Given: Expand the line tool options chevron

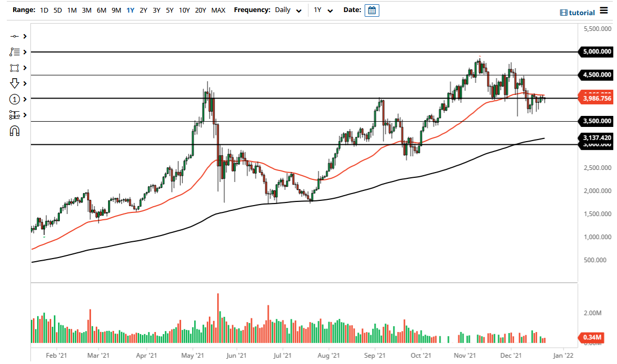Looking at the screenshot, I should [x=25, y=36].
